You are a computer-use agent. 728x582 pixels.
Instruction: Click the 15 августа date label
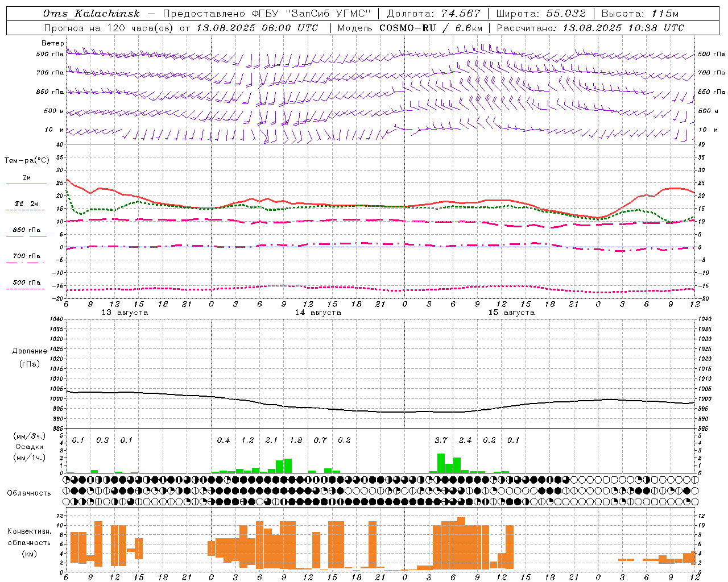pyautogui.click(x=511, y=313)
